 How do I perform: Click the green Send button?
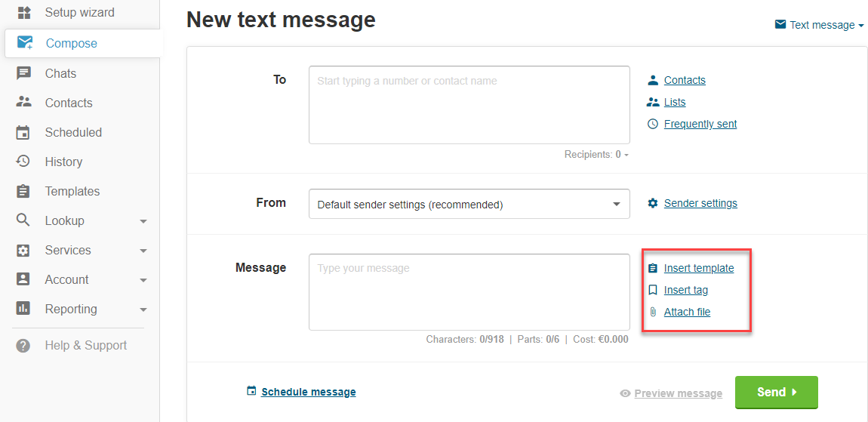[776, 392]
